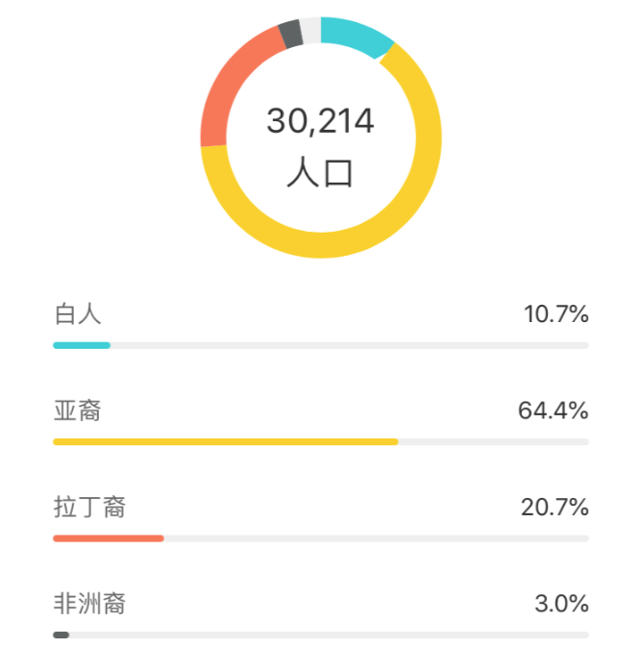Click the light gray donut chart segment
Image resolution: width=644 pixels, height=648 pixels.
click(x=310, y=30)
